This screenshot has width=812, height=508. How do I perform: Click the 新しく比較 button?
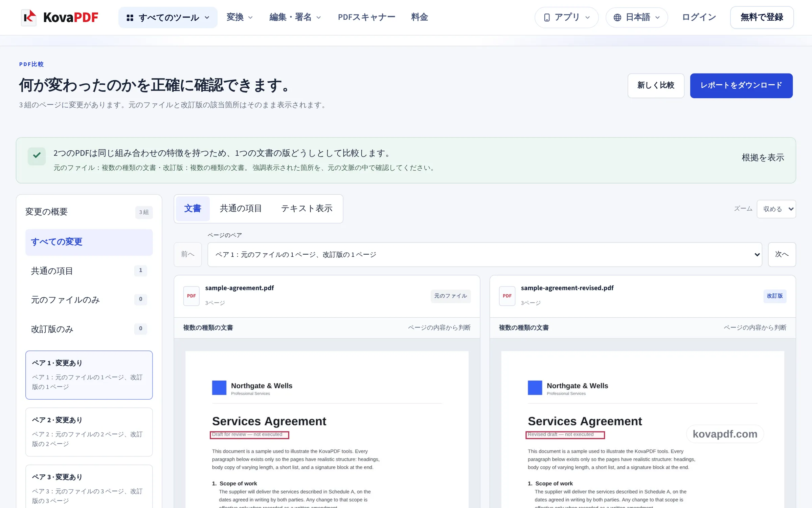pyautogui.click(x=656, y=86)
